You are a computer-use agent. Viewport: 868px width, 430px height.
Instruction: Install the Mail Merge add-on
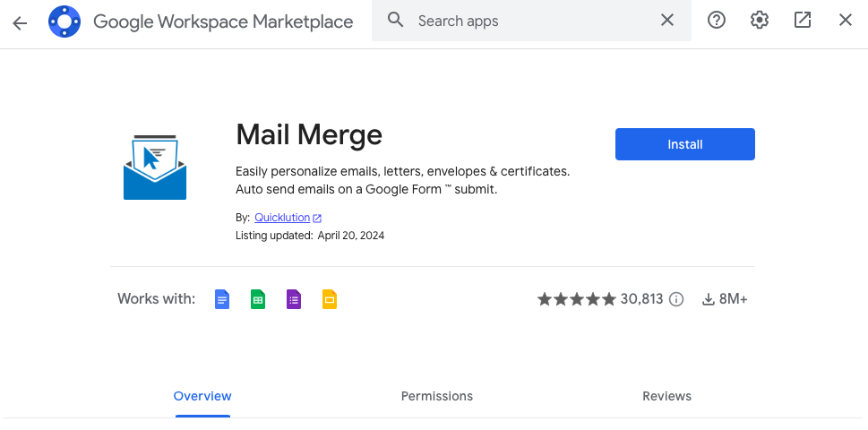[x=684, y=144]
